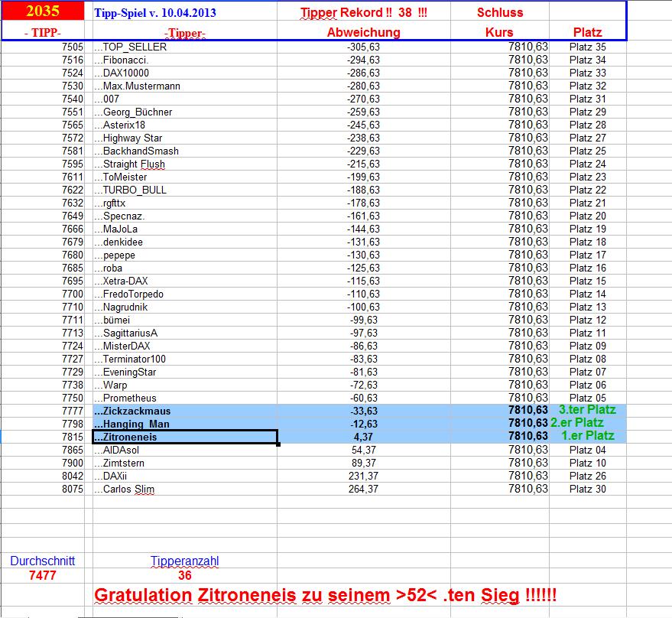The height and width of the screenshot is (618, 672).
Task: Click the Specnaz. cell
Action: [185, 216]
